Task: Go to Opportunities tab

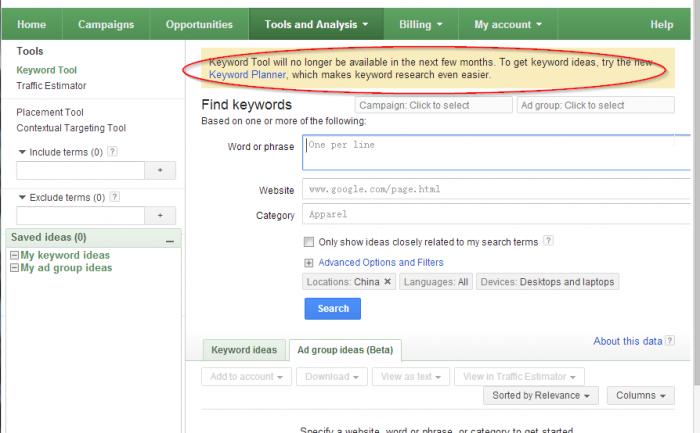Action: click(199, 25)
